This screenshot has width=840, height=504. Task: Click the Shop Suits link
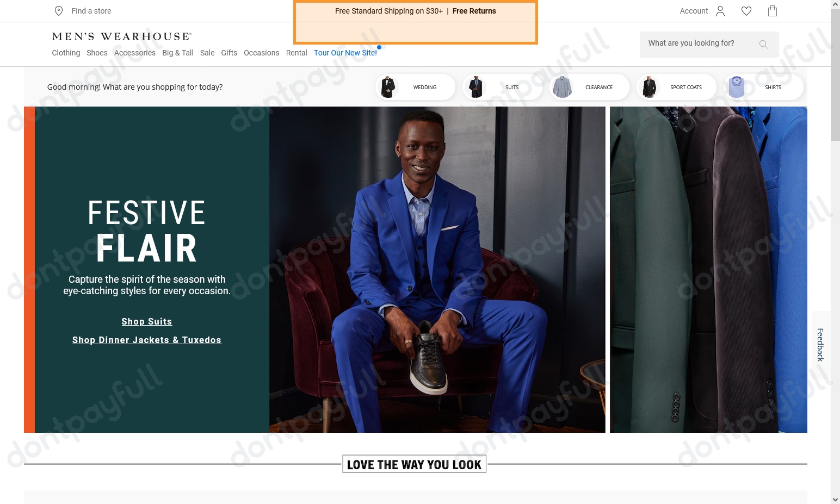(147, 321)
